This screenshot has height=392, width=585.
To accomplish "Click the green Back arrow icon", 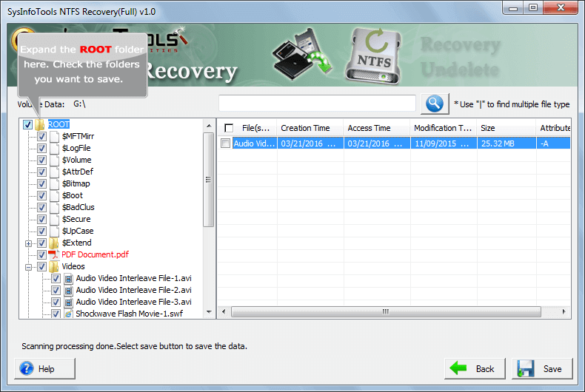I will click(458, 368).
